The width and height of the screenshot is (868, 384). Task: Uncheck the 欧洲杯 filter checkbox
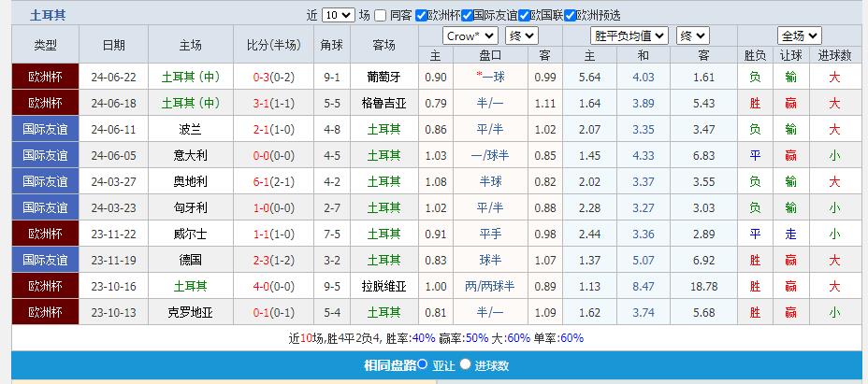[421, 15]
